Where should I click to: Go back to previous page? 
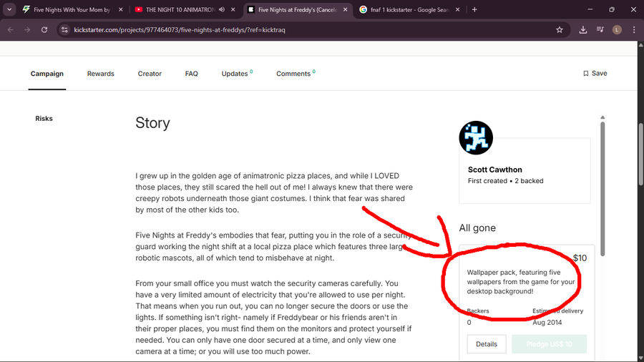(x=11, y=29)
